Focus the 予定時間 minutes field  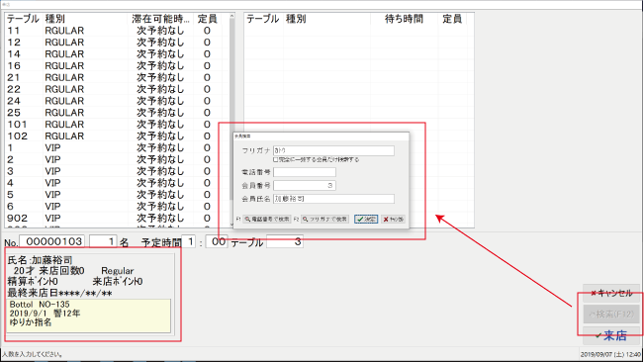[x=217, y=241]
